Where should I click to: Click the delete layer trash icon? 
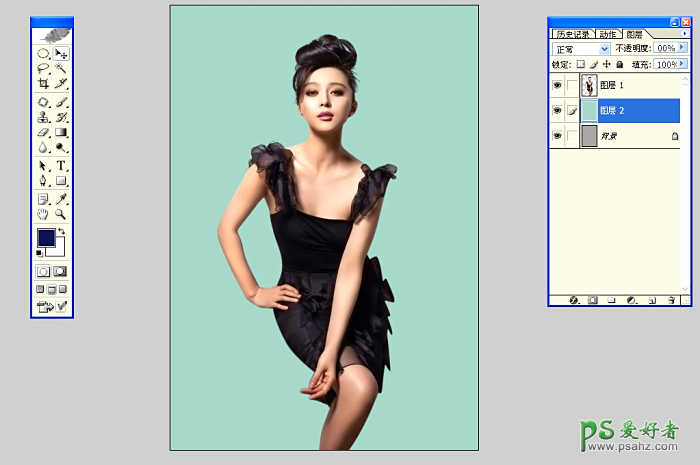pos(671,299)
